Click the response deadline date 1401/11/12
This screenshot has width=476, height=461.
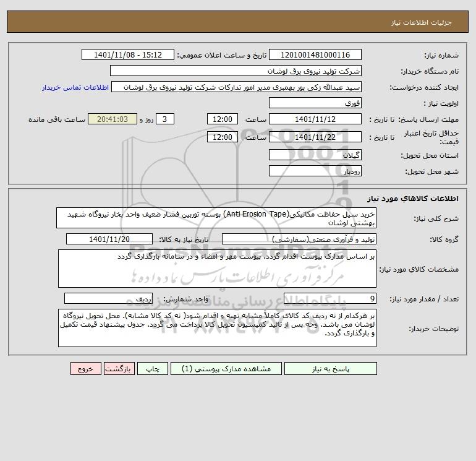pyautogui.click(x=315, y=119)
